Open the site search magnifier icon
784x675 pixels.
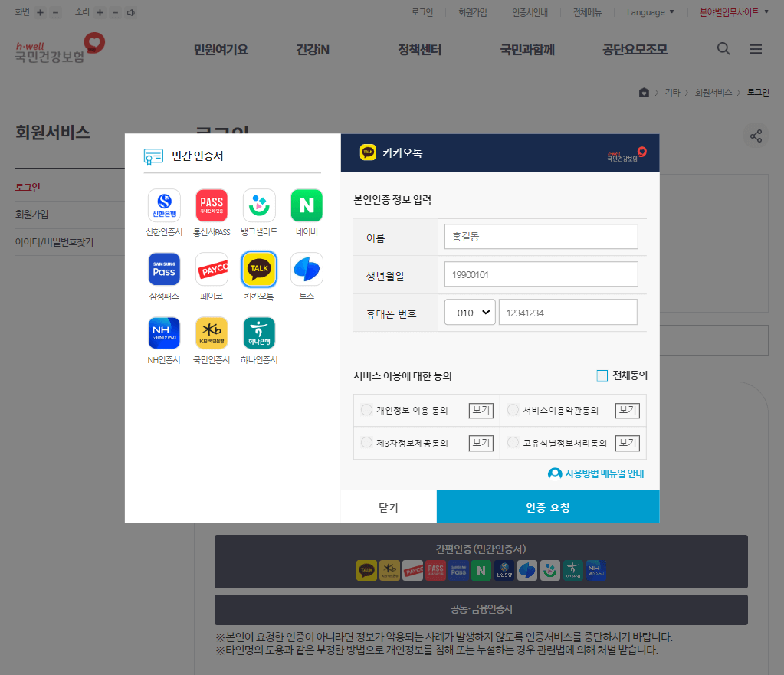click(723, 48)
